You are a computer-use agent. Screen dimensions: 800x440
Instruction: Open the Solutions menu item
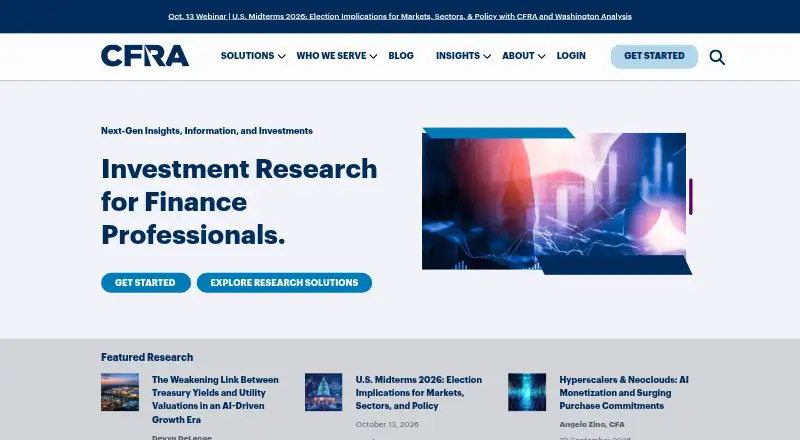click(x=247, y=56)
